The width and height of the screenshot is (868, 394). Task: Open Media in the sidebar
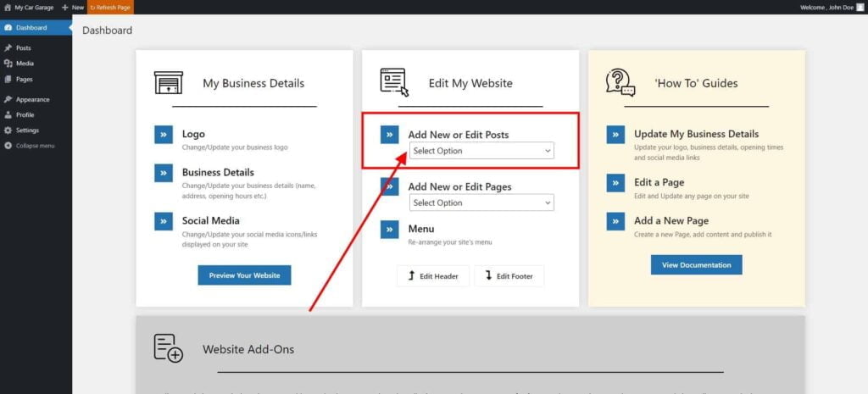tap(25, 64)
